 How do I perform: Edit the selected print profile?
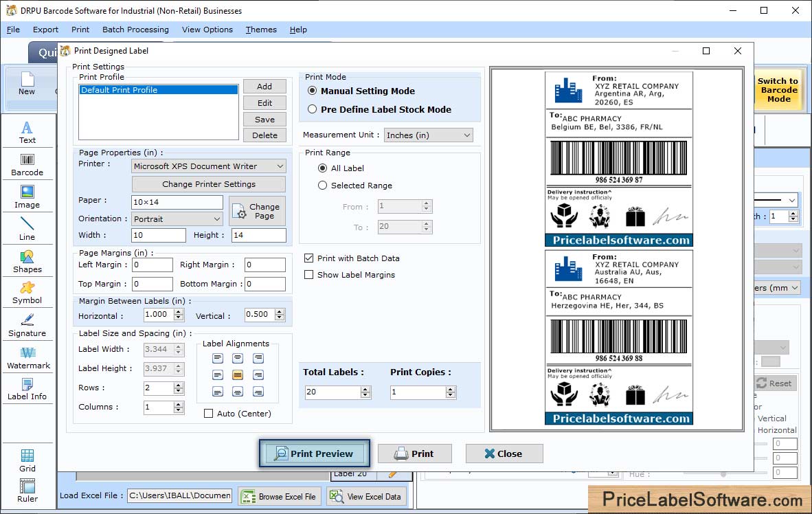264,103
